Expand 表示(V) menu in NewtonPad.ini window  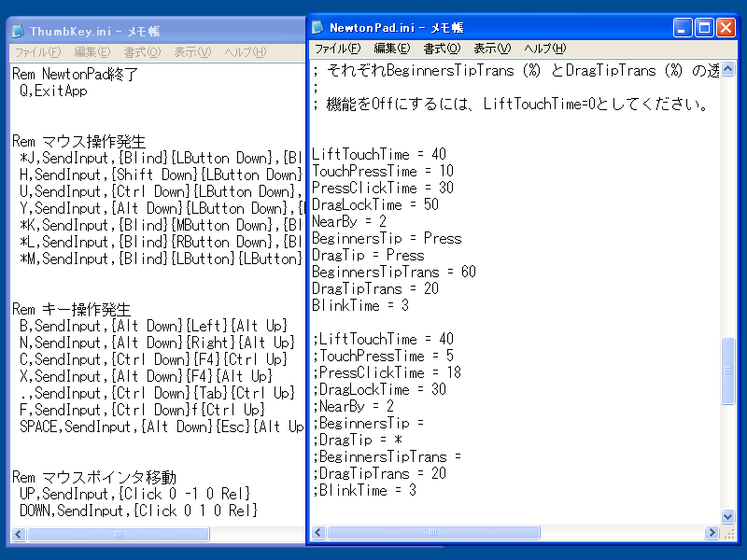492,49
